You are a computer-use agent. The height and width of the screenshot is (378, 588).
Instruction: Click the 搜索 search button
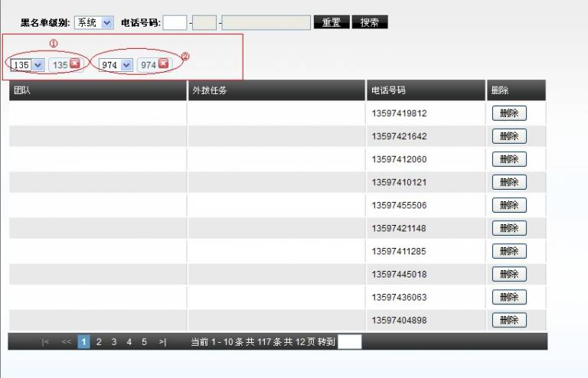click(x=370, y=23)
